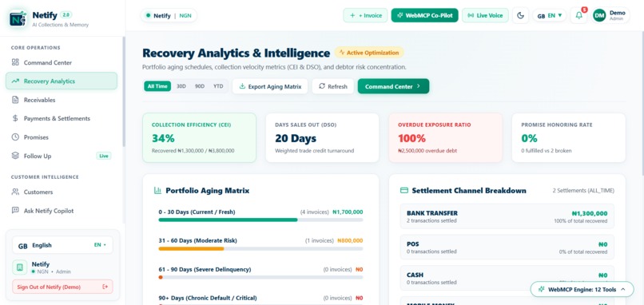
Task: Launch the WebMCP Co-Pilot
Action: [425, 16]
